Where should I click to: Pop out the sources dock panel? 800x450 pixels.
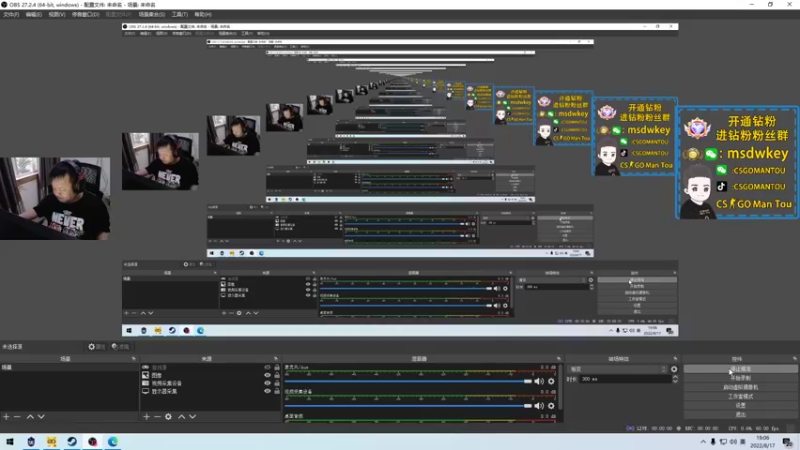tap(276, 359)
